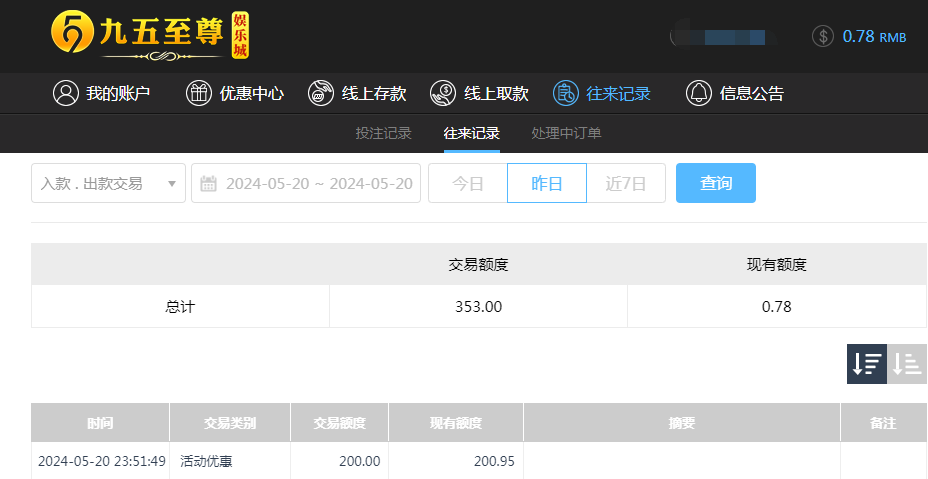Click the 2024-05-20 23:51:49 time cell
928x479 pixels.
coord(102,461)
